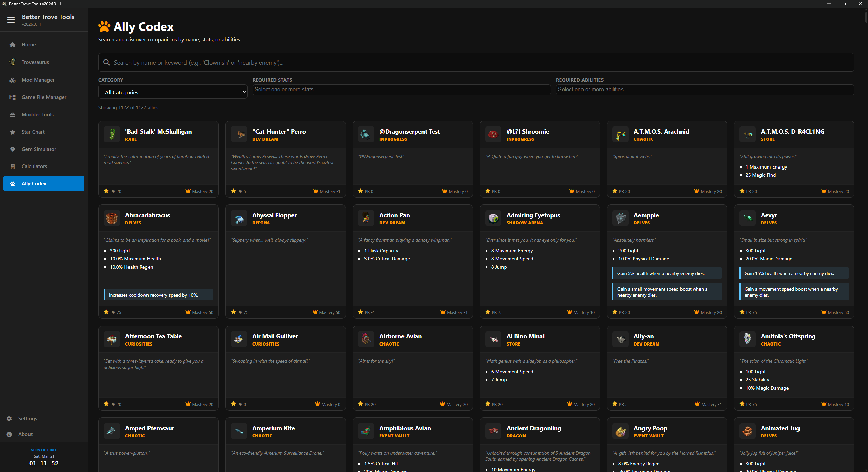This screenshot has height=472, width=868.
Task: Click the Calculators icon in sidebar
Action: (x=13, y=166)
